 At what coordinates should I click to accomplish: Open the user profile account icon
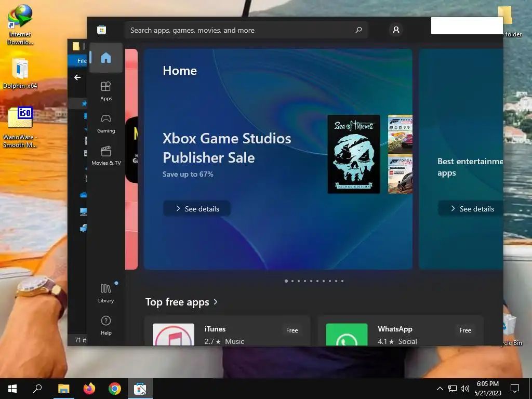coord(396,30)
